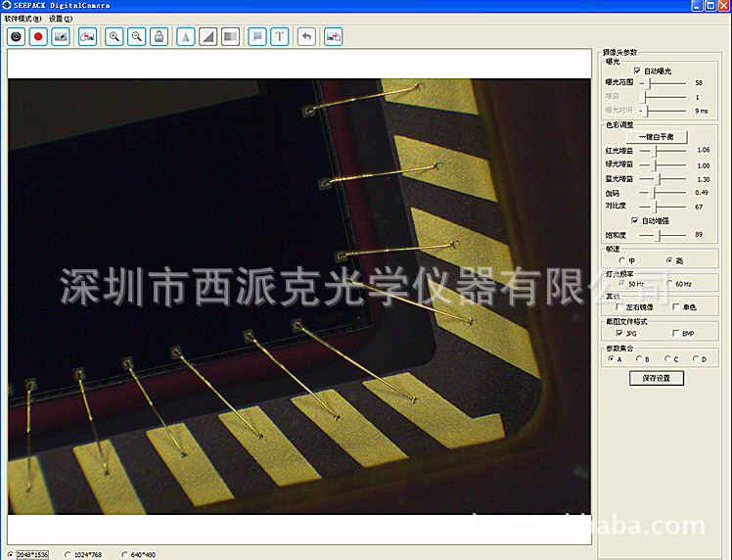
Task: Zoom in with the plus magnifier
Action: 114,36
